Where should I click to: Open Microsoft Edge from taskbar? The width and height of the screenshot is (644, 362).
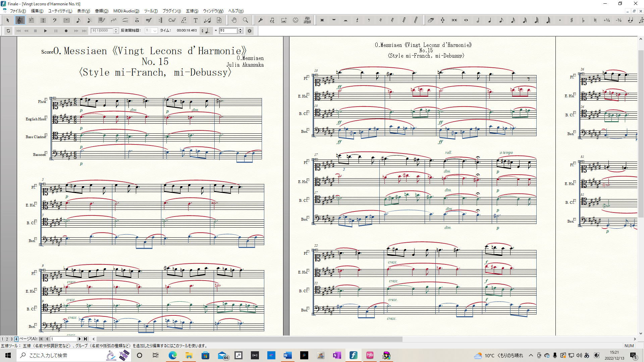click(172, 355)
